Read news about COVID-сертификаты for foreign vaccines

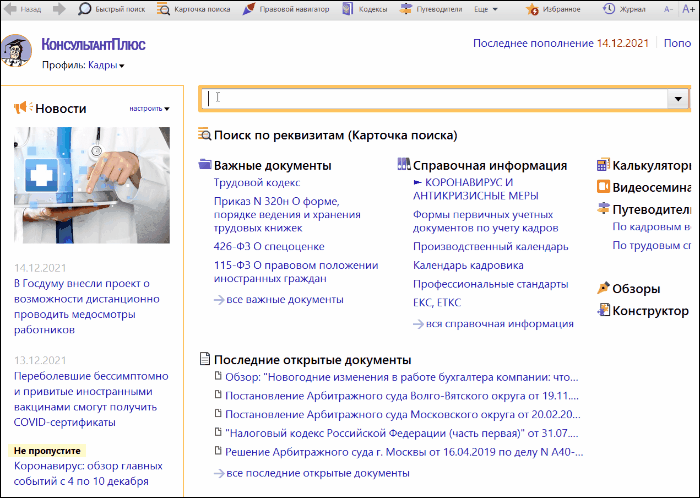[x=91, y=399]
